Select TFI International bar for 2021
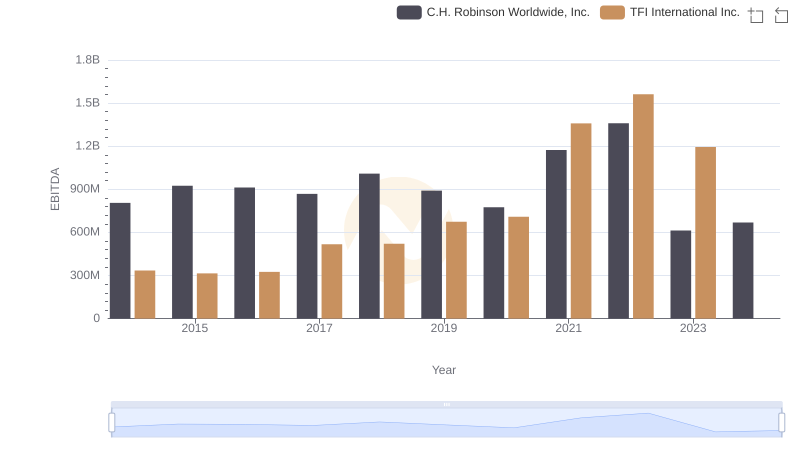800x461 pixels. [x=581, y=220]
